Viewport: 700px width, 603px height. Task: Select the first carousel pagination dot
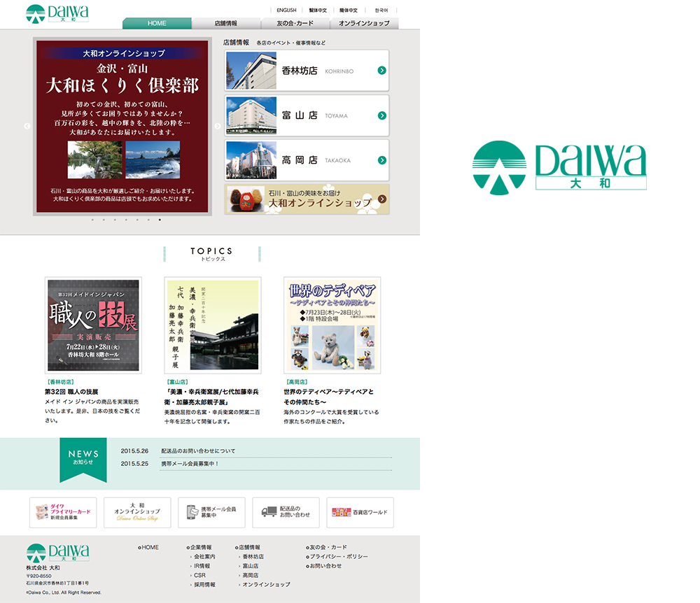[92, 220]
